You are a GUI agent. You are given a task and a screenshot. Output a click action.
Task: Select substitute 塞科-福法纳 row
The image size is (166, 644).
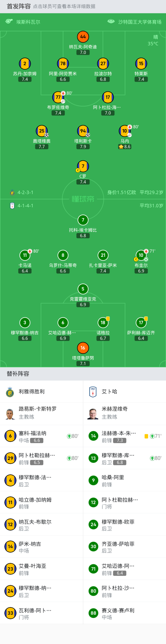pos(41,436)
